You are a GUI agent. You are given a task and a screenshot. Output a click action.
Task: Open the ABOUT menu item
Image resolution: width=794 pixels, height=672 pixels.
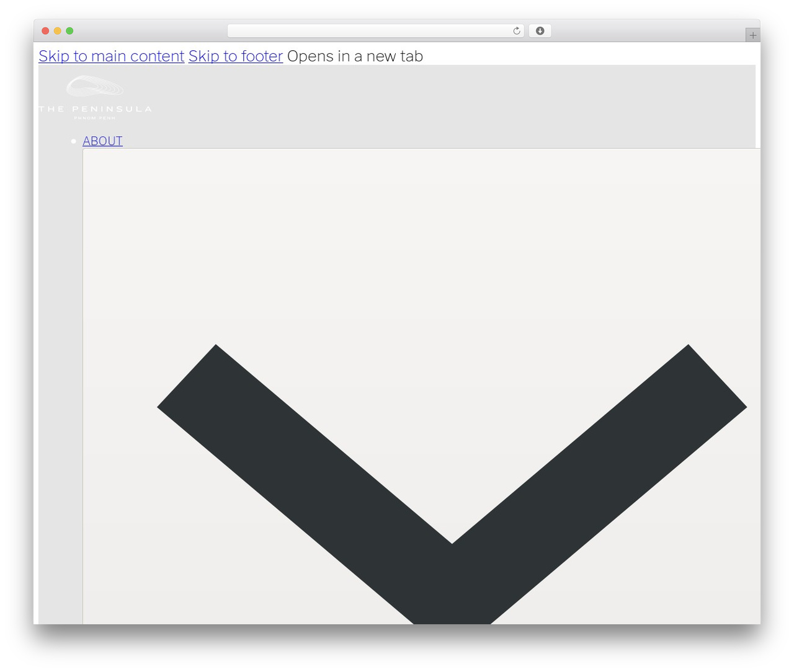coord(103,141)
